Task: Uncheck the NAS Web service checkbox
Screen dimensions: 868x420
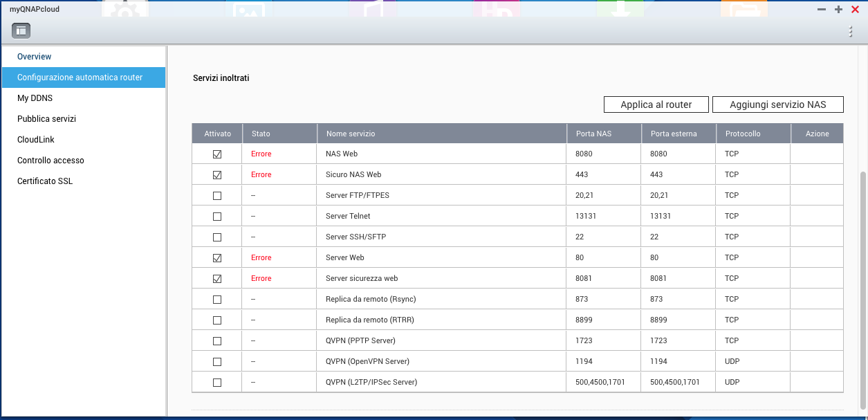Action: click(x=217, y=154)
